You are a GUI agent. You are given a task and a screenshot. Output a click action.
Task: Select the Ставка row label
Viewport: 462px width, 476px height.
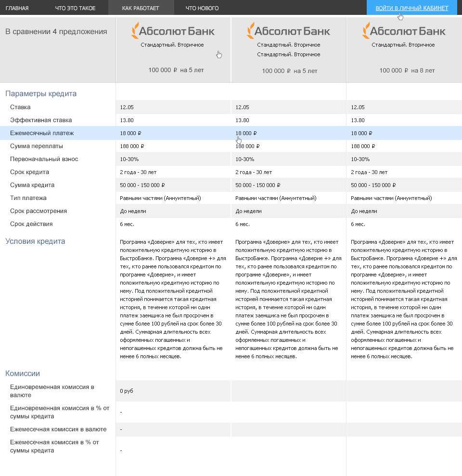20,107
